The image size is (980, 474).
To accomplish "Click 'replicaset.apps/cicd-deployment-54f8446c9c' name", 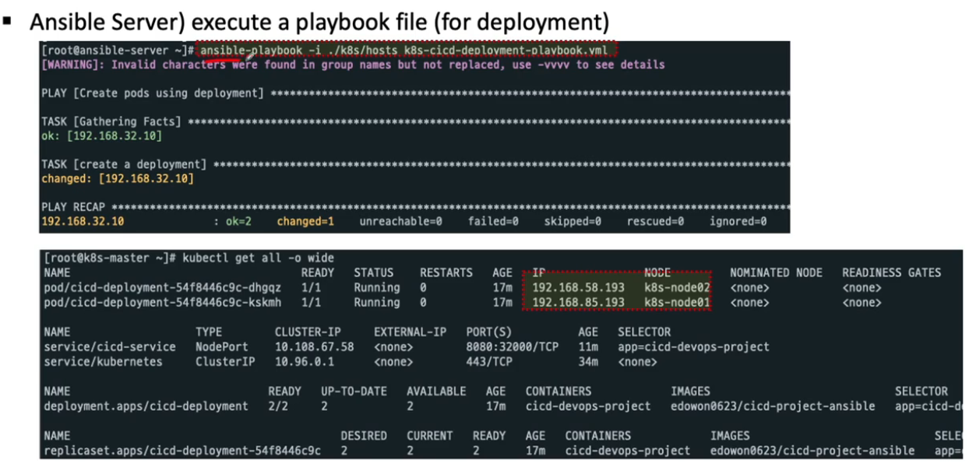I will pos(182,451).
